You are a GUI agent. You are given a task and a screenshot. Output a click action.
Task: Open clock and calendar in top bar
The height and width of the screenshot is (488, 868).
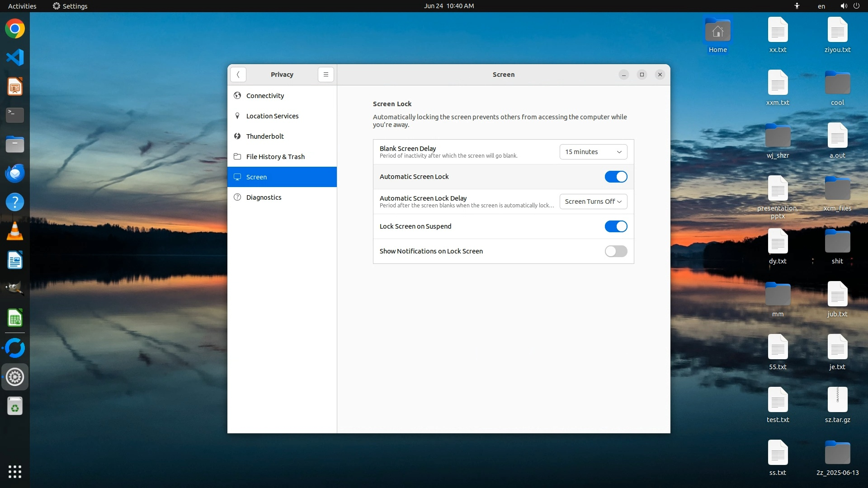(x=448, y=6)
